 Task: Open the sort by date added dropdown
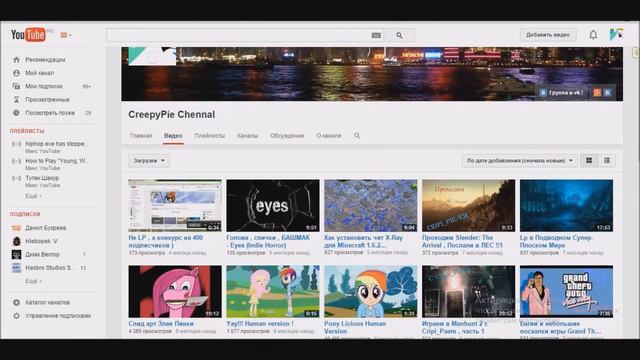[x=520, y=161]
